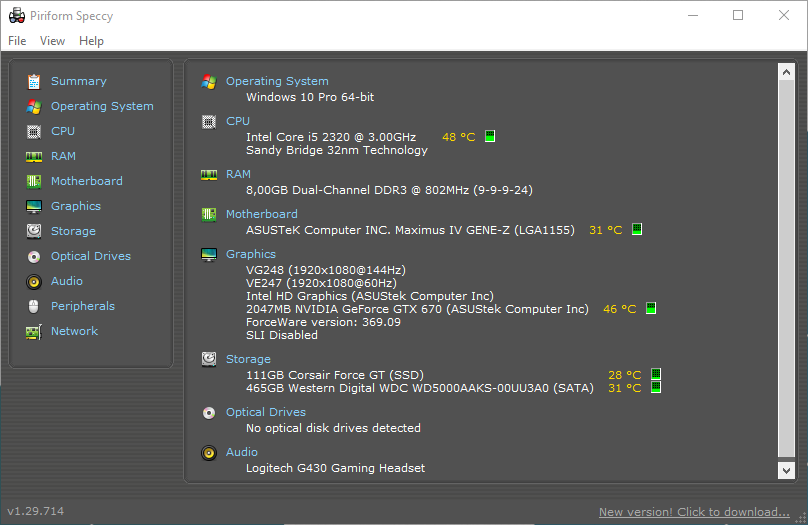This screenshot has width=808, height=525.
Task: Click the scrollbar down arrow
Action: point(786,470)
